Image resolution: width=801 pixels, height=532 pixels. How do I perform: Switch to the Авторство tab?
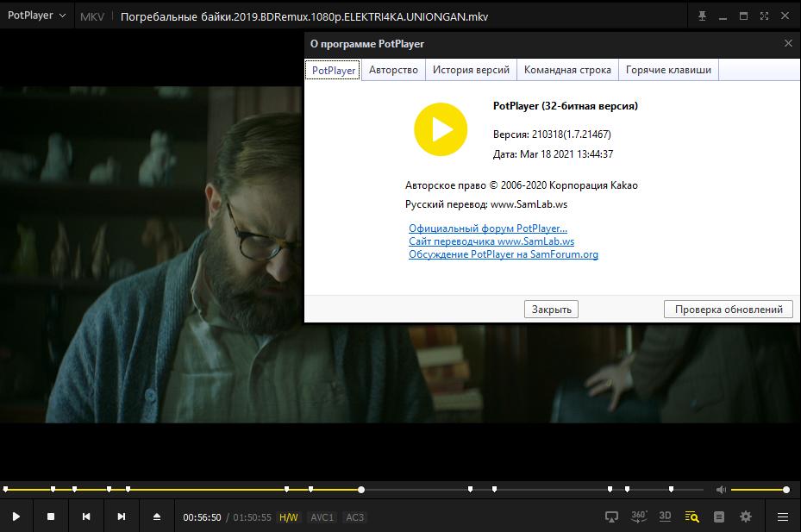tap(393, 70)
